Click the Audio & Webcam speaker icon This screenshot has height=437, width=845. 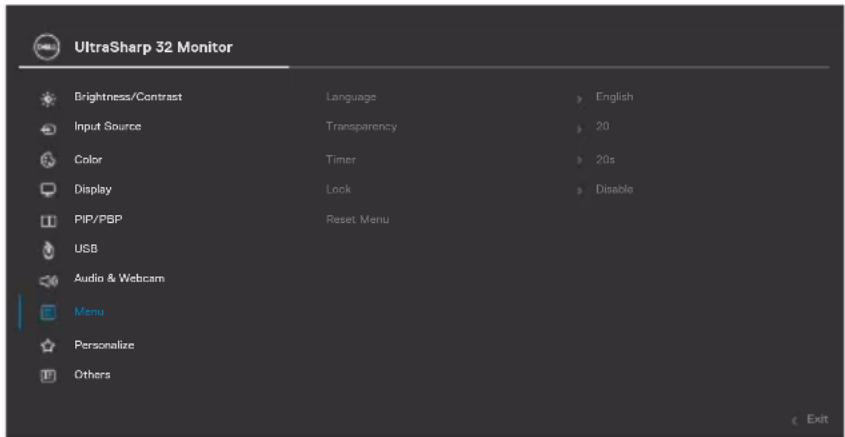point(48,281)
